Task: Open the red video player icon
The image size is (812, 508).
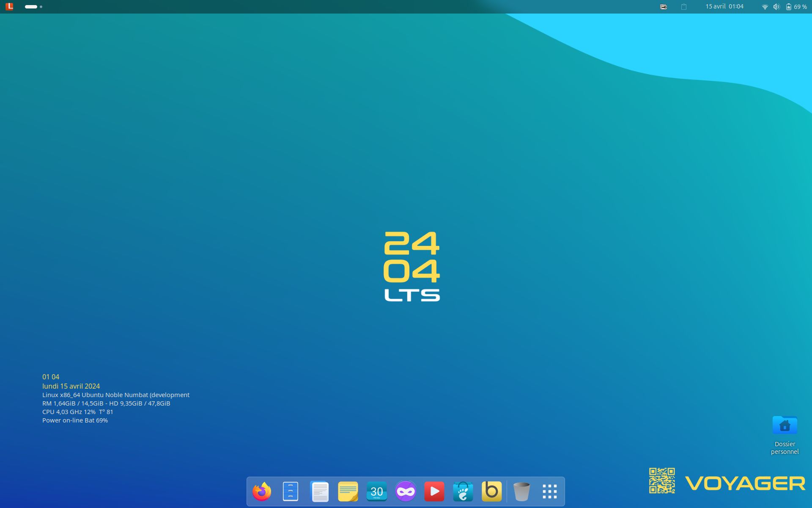Action: click(434, 491)
